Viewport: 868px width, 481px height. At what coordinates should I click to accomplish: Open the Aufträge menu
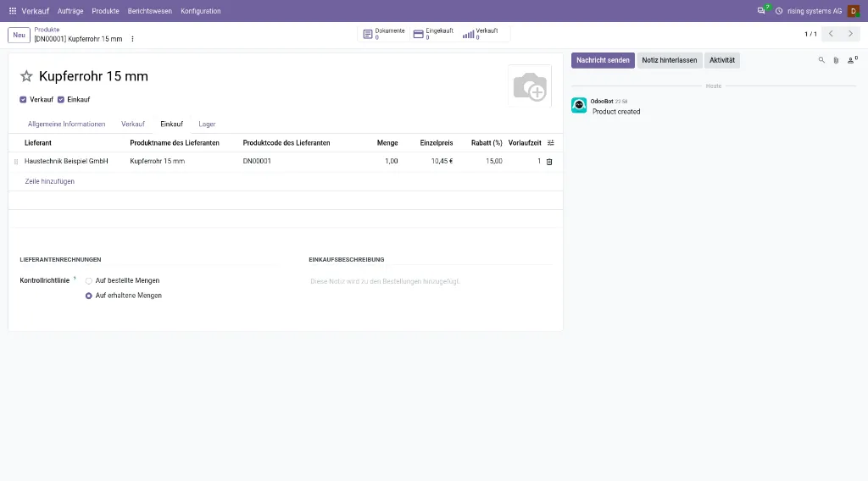point(70,11)
